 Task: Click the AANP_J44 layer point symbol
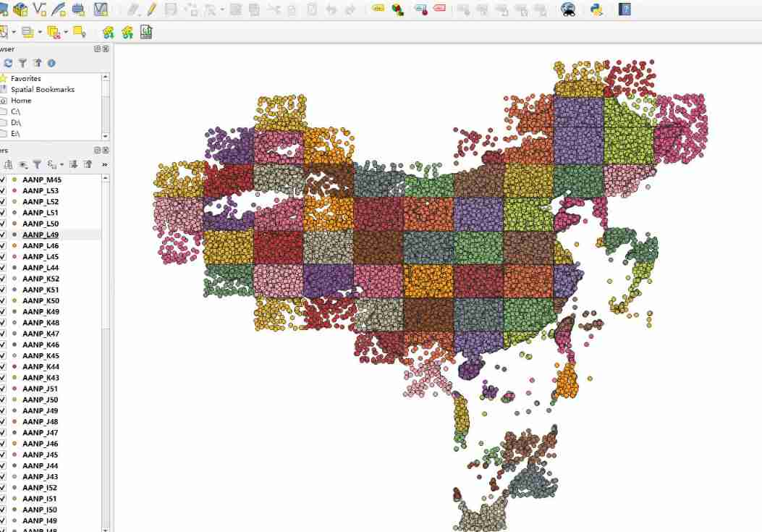pos(14,466)
